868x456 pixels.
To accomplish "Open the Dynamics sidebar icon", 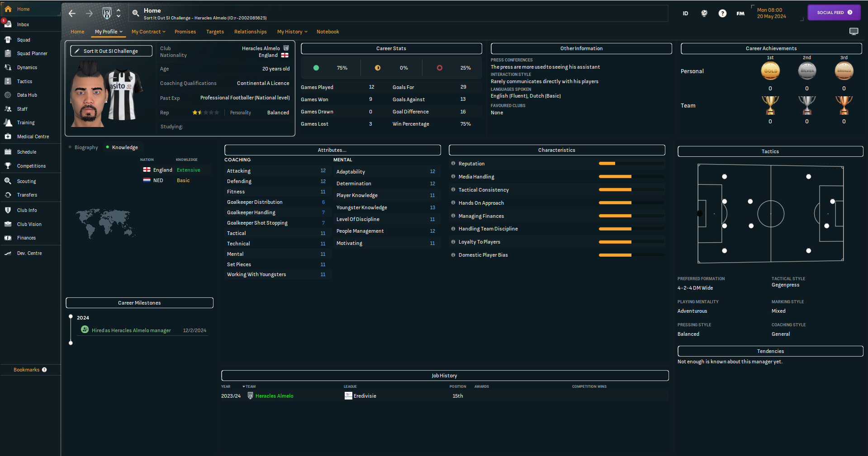I will [8, 67].
